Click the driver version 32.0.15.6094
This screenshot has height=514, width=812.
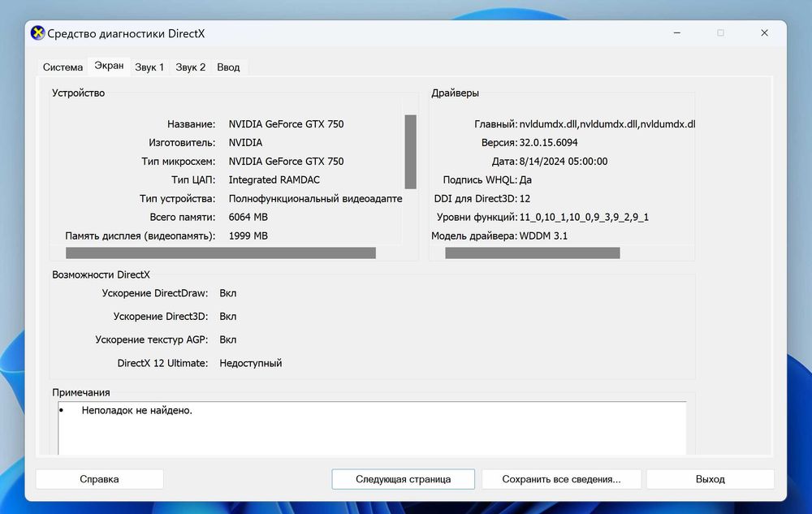tap(548, 143)
